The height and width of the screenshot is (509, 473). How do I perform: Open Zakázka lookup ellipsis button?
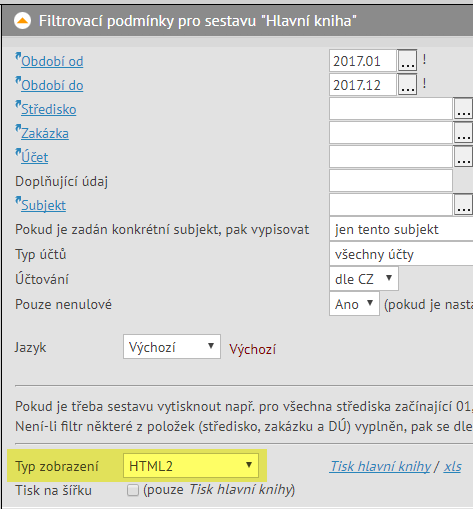click(x=463, y=133)
